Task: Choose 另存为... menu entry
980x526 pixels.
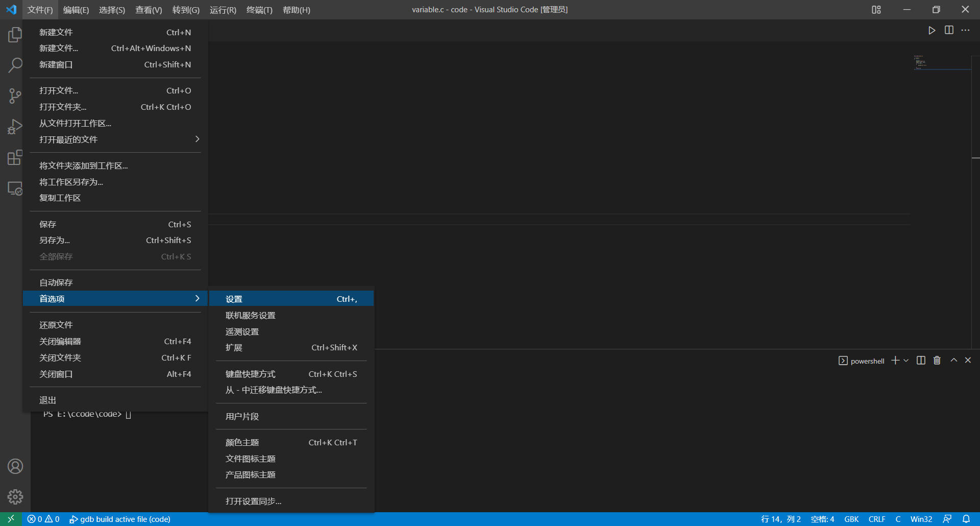Action: click(115, 241)
